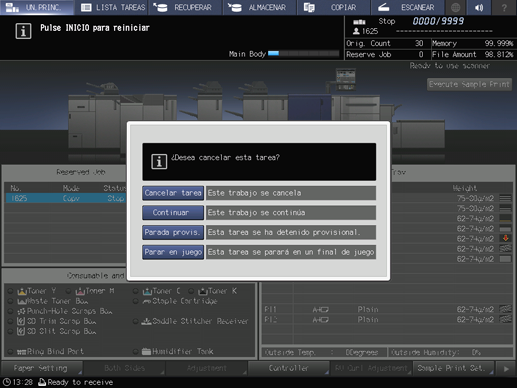
Task: Open the Controller menu
Action: click(289, 368)
